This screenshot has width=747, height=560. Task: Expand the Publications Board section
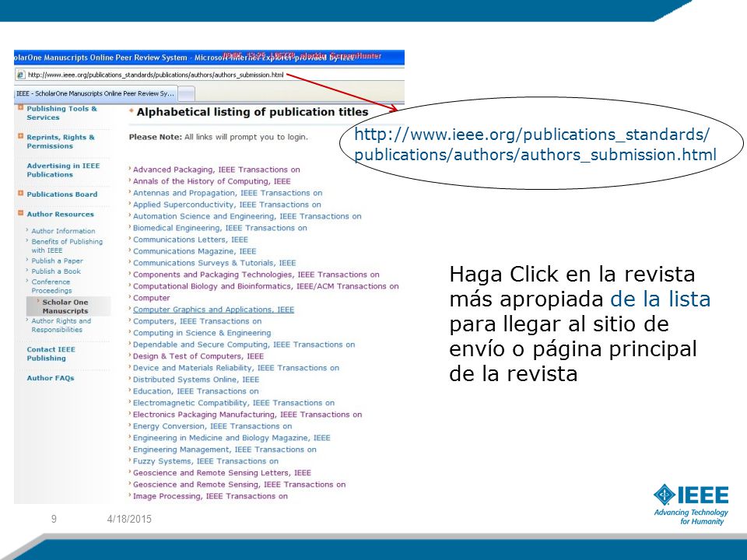[x=20, y=194]
